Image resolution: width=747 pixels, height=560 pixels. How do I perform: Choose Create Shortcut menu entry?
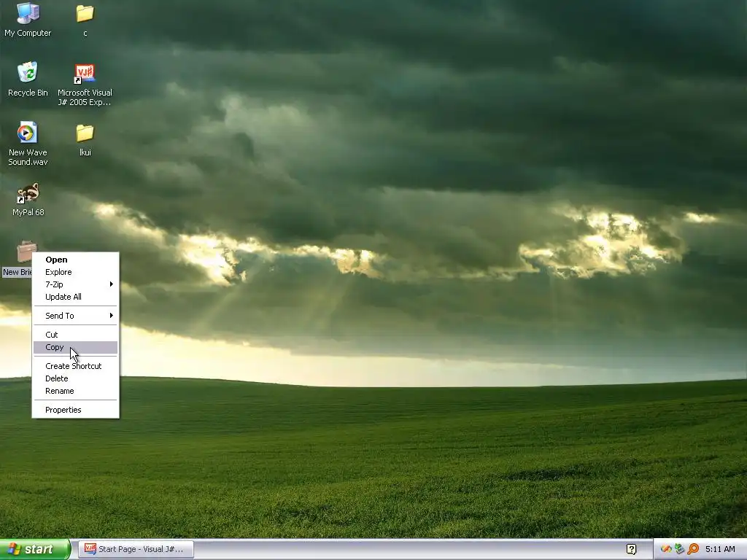click(x=75, y=366)
